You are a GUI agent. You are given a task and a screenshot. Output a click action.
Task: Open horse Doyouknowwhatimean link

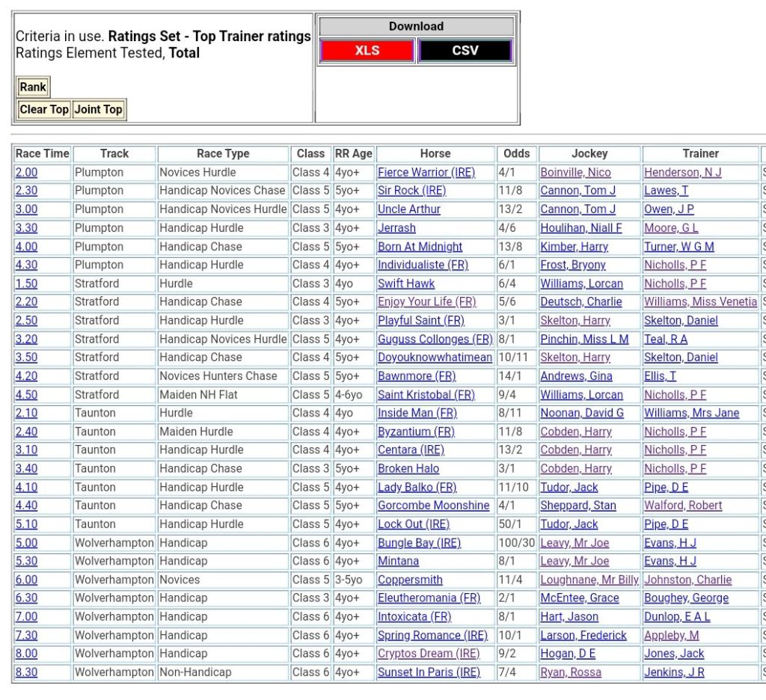click(435, 357)
